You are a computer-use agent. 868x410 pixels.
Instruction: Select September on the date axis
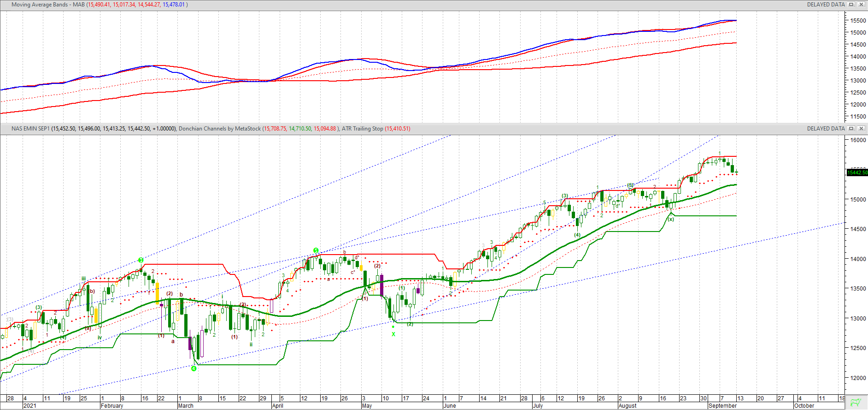(722, 406)
